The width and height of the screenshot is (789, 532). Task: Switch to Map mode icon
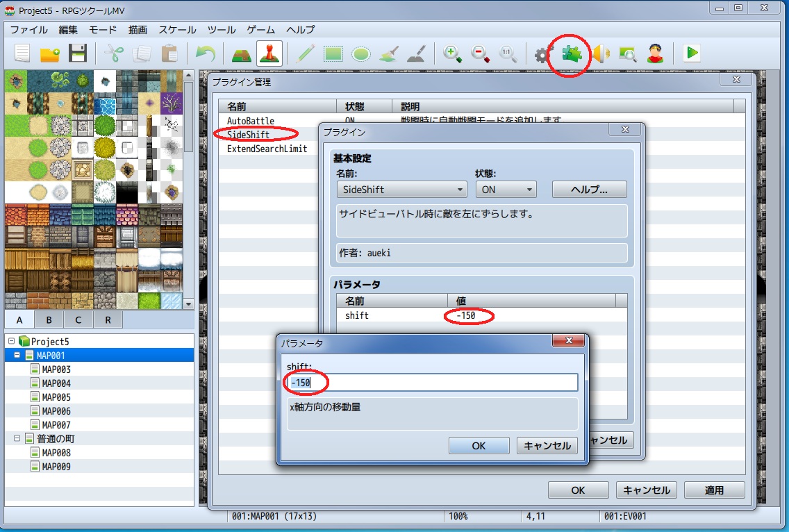click(x=242, y=53)
